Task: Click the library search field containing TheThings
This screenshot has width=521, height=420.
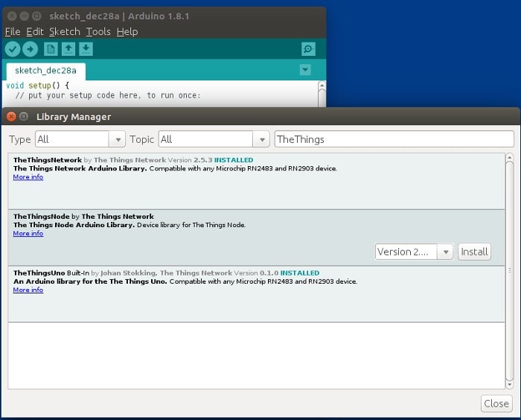Action: pos(394,139)
